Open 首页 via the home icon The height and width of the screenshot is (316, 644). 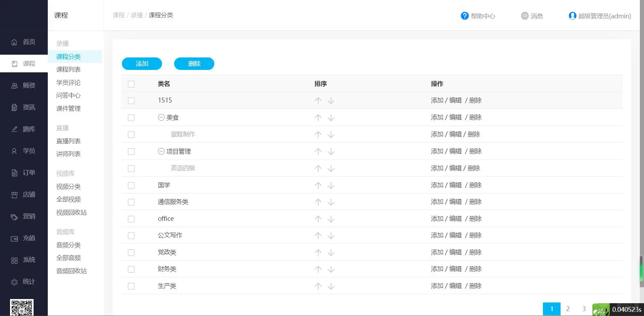click(14, 42)
